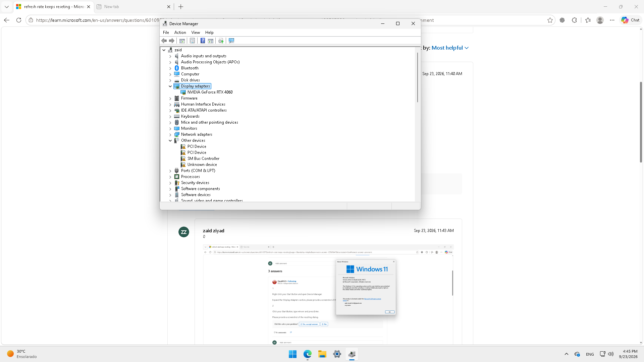Image resolution: width=644 pixels, height=362 pixels.
Task: Open the Action menu in Device Manager
Action: 180,33
